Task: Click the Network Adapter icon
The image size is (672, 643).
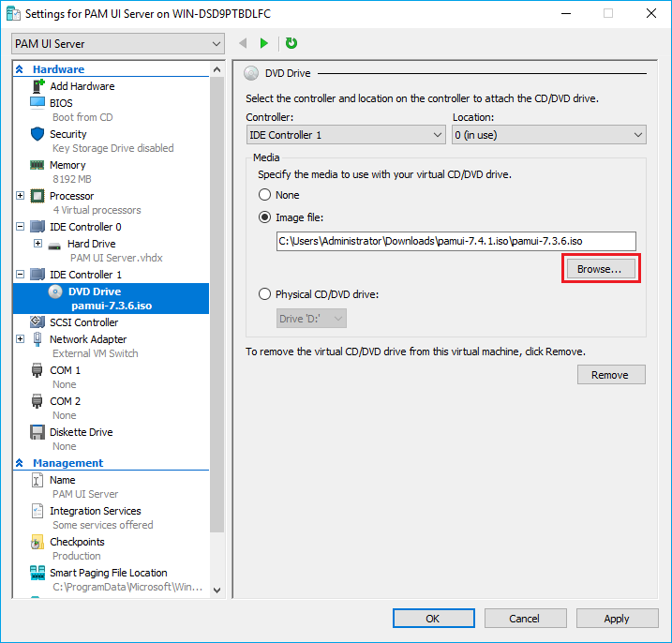Action: (37, 339)
